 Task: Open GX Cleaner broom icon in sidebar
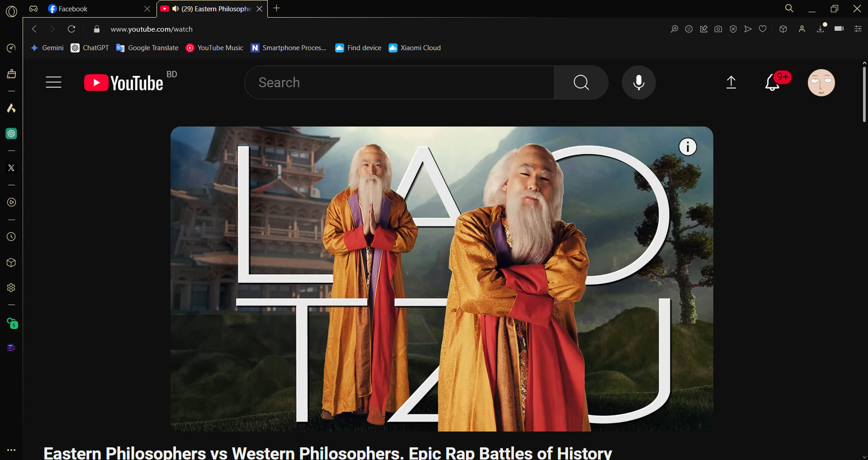click(x=11, y=74)
